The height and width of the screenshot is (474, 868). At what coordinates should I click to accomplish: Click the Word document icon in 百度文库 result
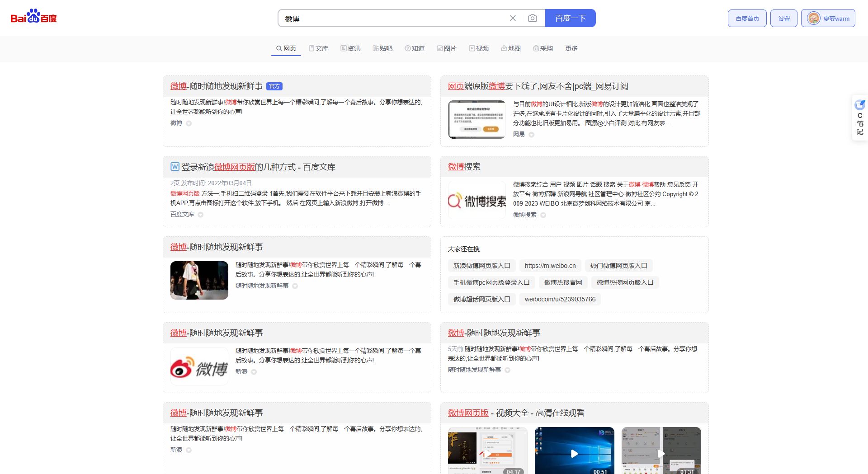pos(175,167)
